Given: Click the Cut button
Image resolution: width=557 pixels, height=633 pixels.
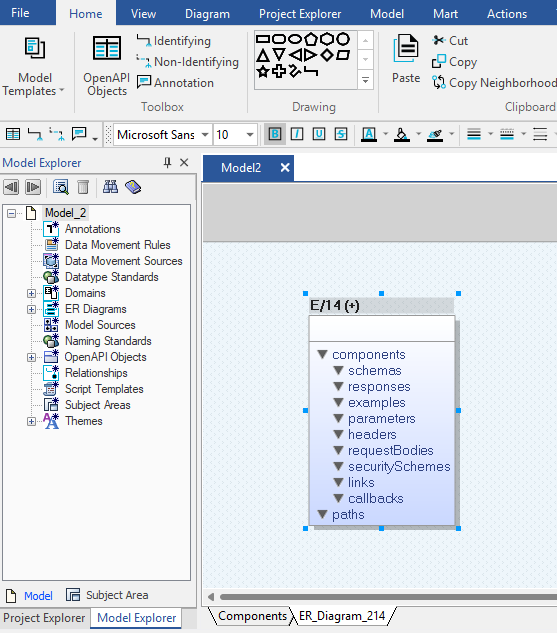Looking at the screenshot, I should tap(450, 40).
